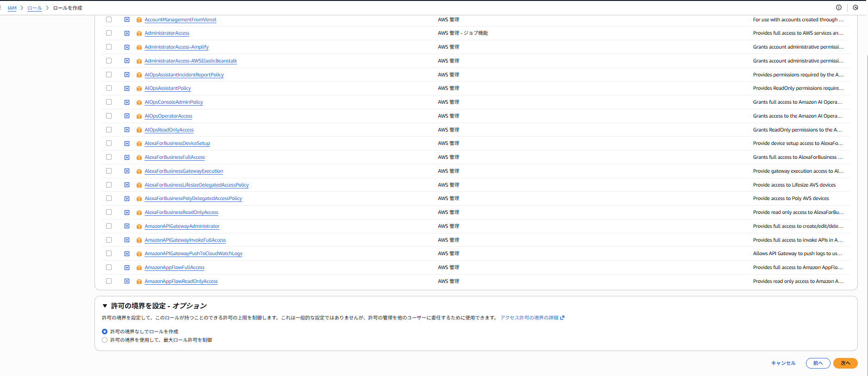Select the AIOpsAssistantPolicy checkbox
Viewport: 868px width, 376px height.
coord(109,88)
